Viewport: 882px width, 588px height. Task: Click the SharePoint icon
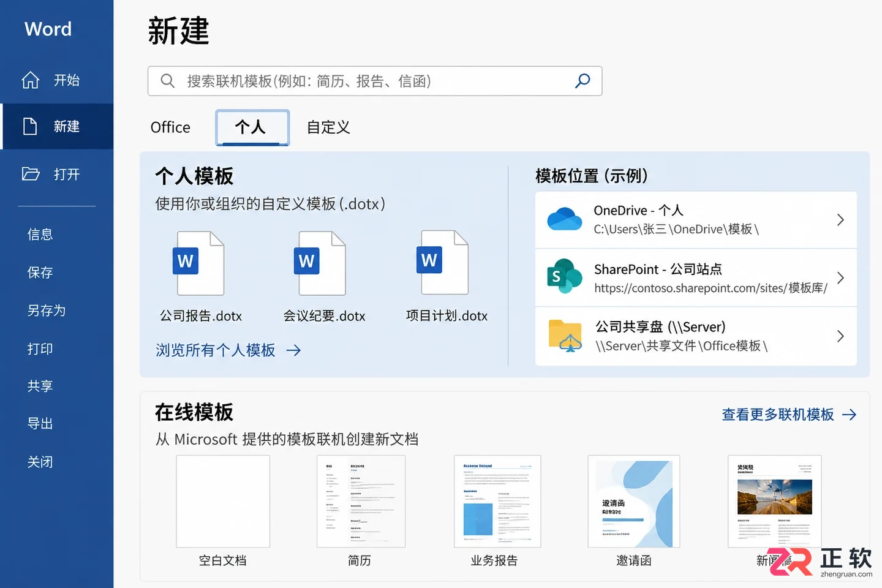(x=564, y=276)
